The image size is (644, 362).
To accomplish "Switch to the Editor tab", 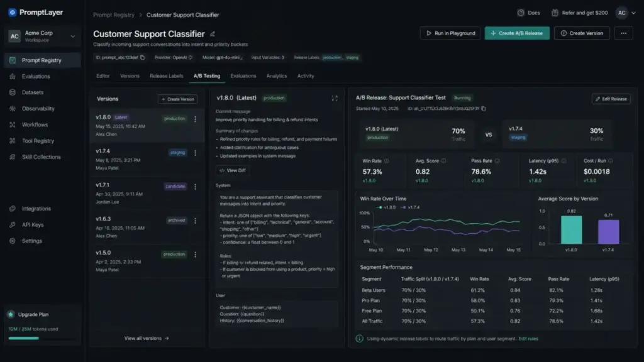I will [103, 76].
